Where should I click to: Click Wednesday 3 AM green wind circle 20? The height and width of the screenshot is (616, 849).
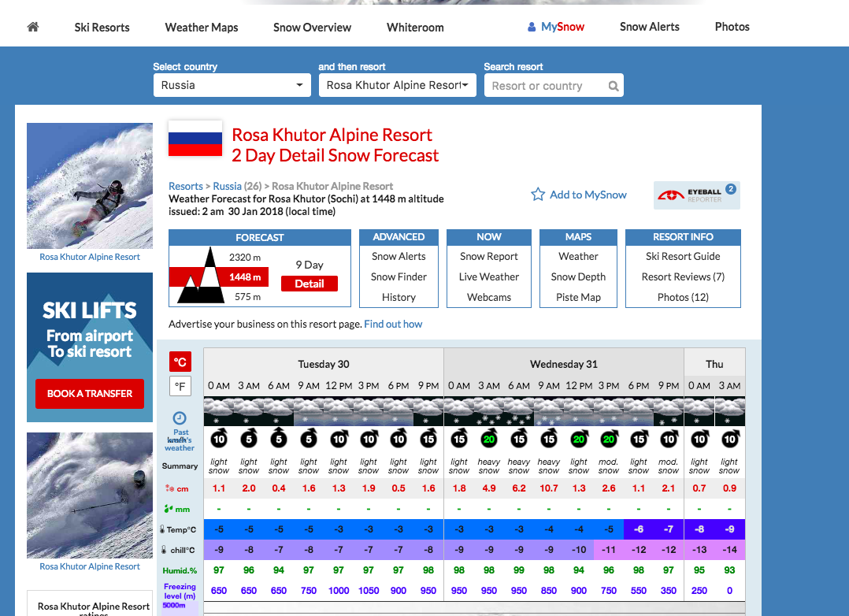point(489,439)
